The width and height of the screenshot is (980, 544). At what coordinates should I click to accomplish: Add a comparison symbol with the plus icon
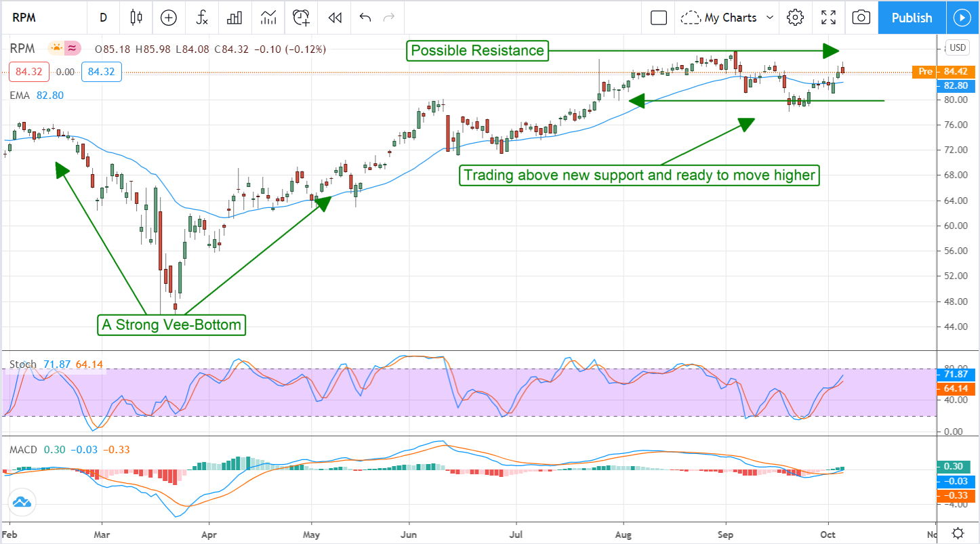(168, 18)
